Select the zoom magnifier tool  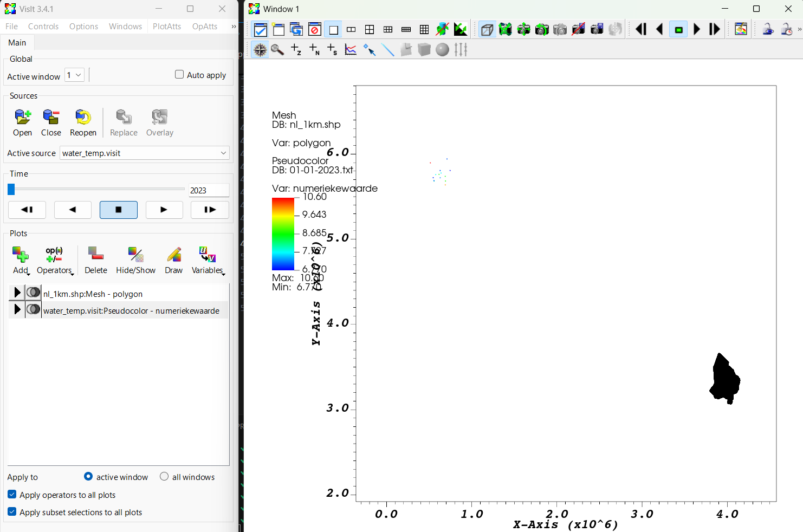278,50
